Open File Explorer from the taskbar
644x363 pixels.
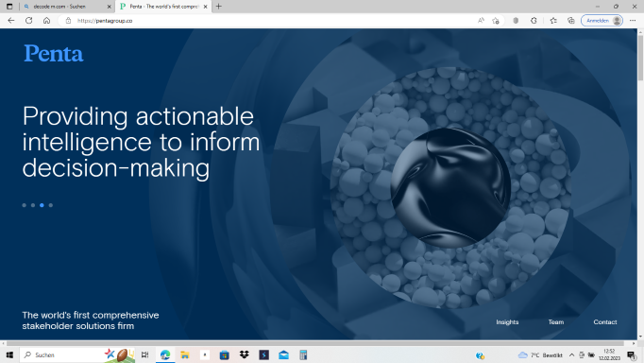pyautogui.click(x=185, y=354)
